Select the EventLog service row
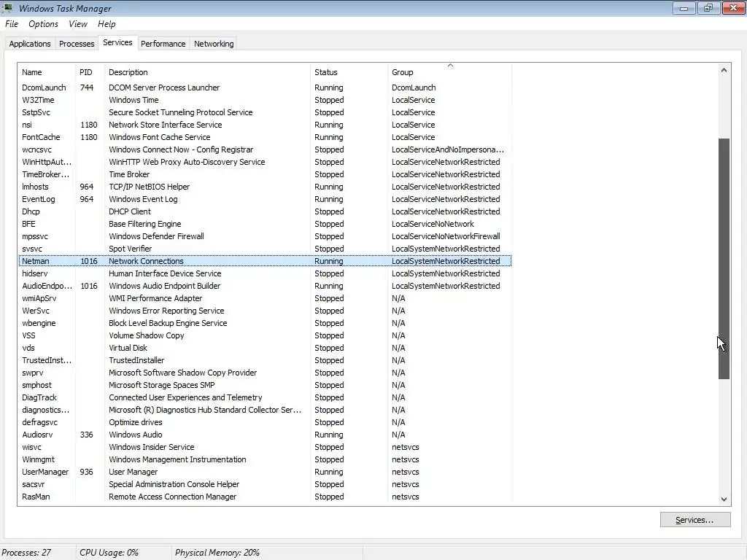 (265, 199)
